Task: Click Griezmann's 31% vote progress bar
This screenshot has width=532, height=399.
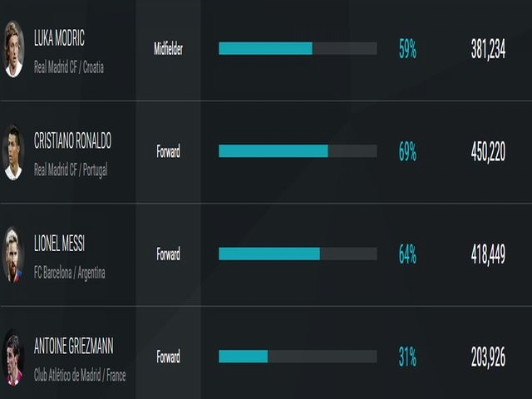Action: [298, 357]
